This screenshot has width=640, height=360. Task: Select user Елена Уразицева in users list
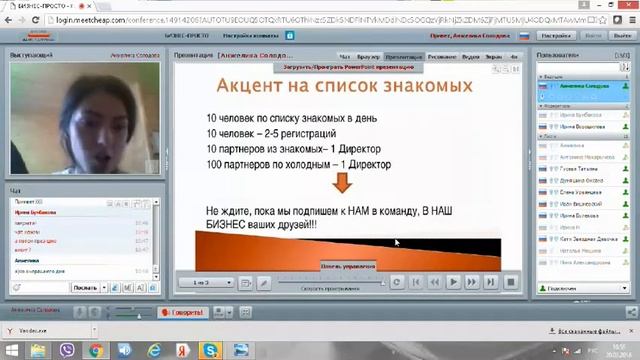click(584, 192)
